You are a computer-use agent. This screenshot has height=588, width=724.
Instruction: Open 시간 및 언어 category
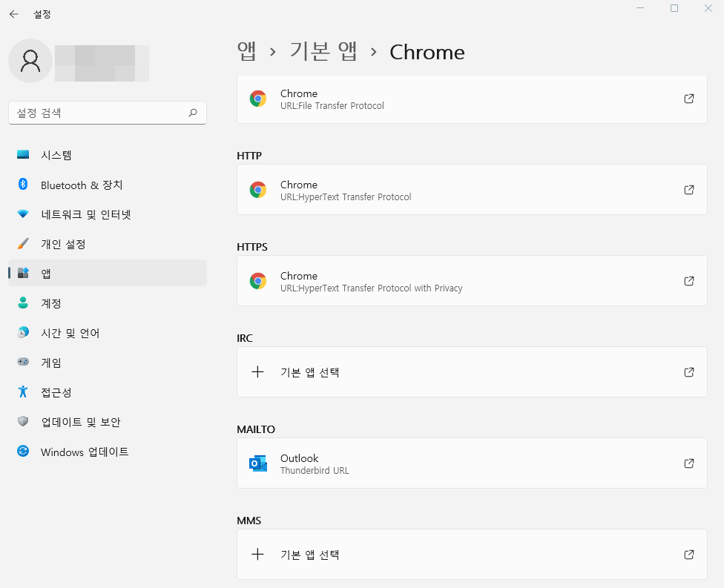click(107, 333)
